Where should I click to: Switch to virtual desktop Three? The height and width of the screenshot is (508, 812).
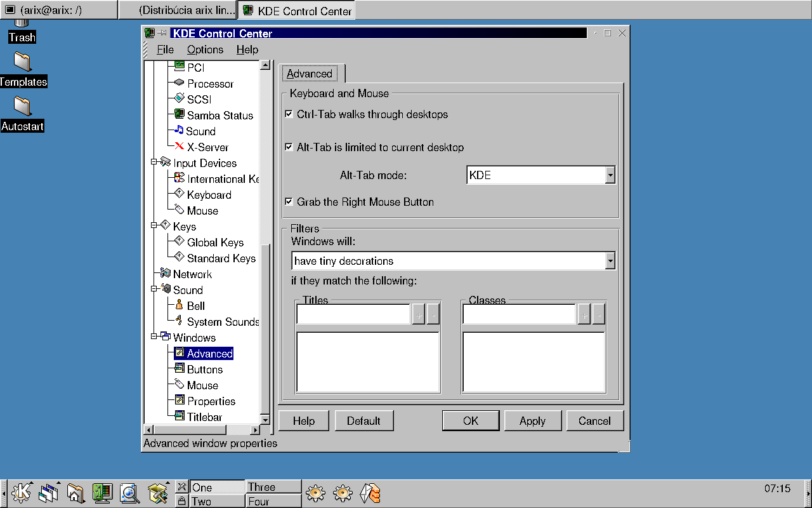(273, 487)
